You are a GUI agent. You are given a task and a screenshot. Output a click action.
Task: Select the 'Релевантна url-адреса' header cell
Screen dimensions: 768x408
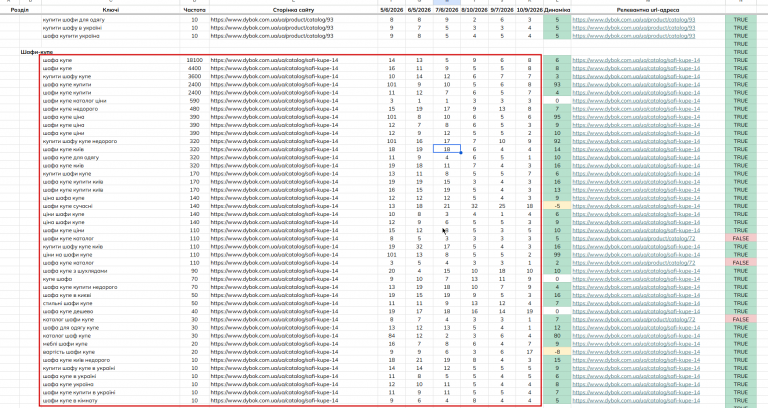[648, 10]
